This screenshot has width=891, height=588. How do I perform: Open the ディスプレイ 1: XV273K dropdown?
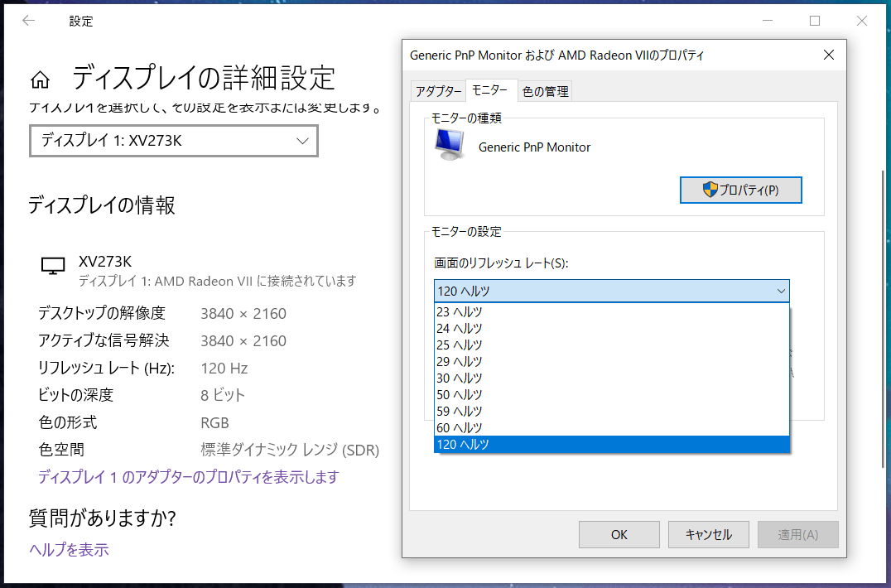(173, 141)
